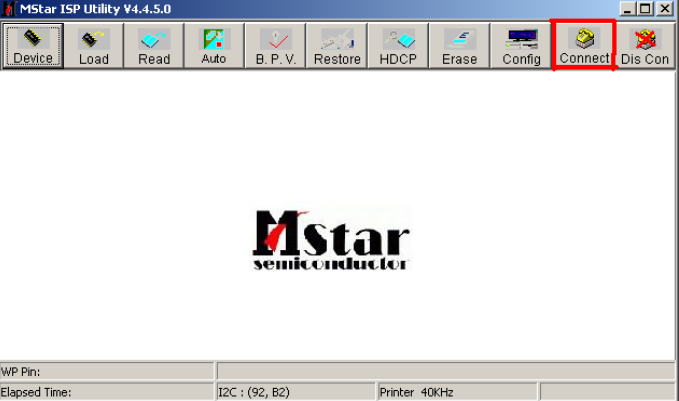Click the WP Pin status field
Screen dimensions: 679x401
107,372
